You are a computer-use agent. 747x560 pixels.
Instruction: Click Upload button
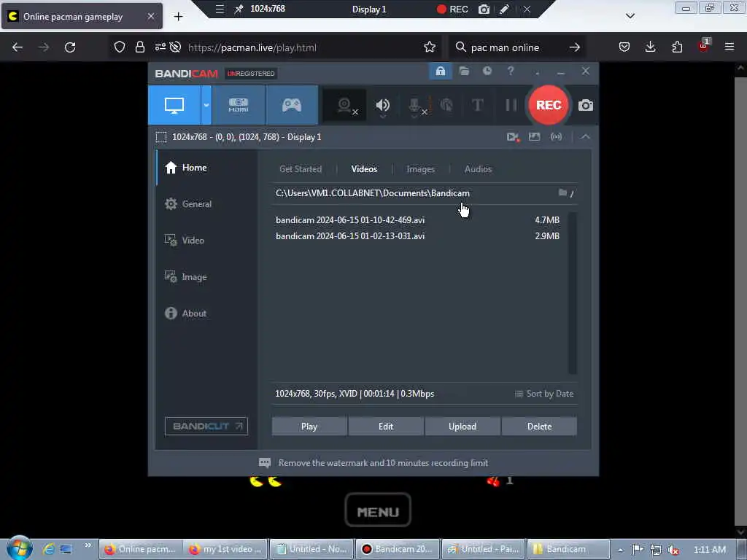tap(462, 426)
